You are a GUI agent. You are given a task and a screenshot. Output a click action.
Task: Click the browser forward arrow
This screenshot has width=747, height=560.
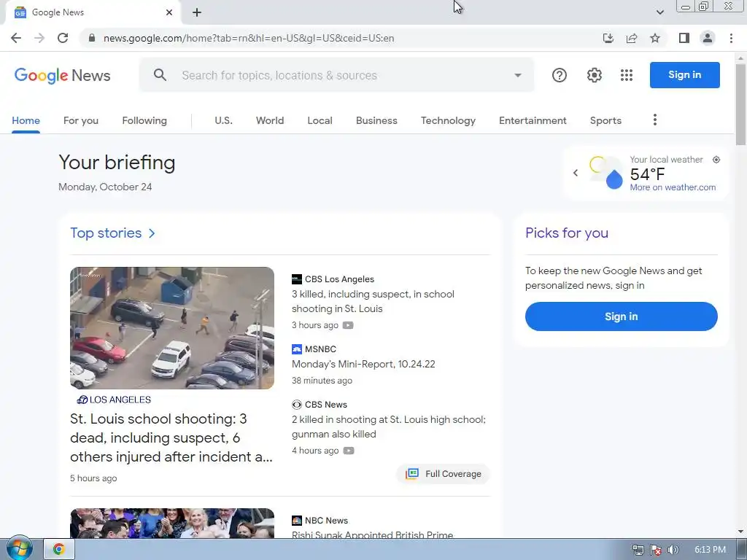click(x=39, y=38)
